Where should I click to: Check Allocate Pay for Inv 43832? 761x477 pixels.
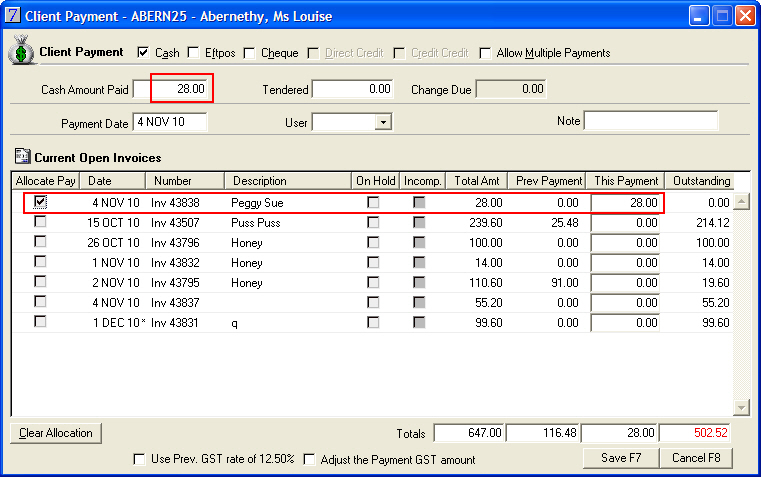click(x=40, y=262)
